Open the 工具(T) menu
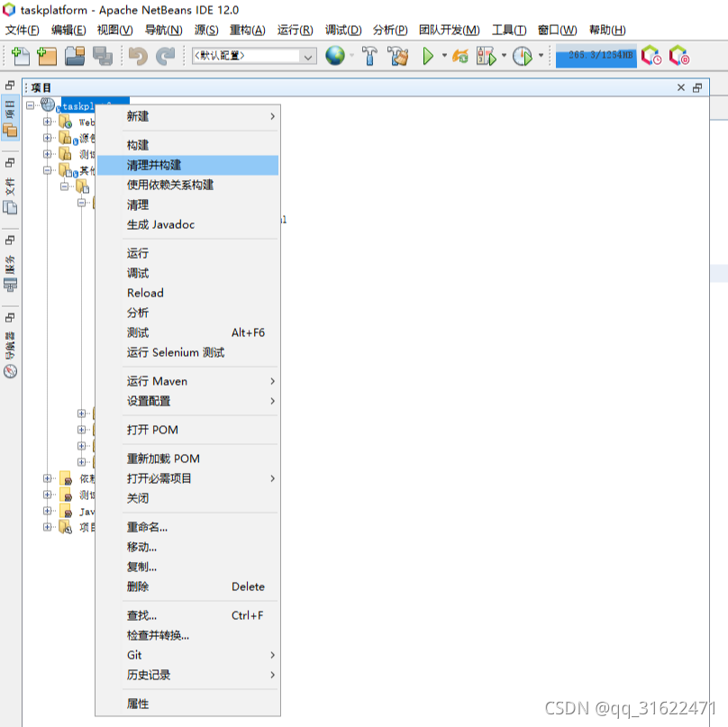The image size is (728, 727). coord(509,30)
